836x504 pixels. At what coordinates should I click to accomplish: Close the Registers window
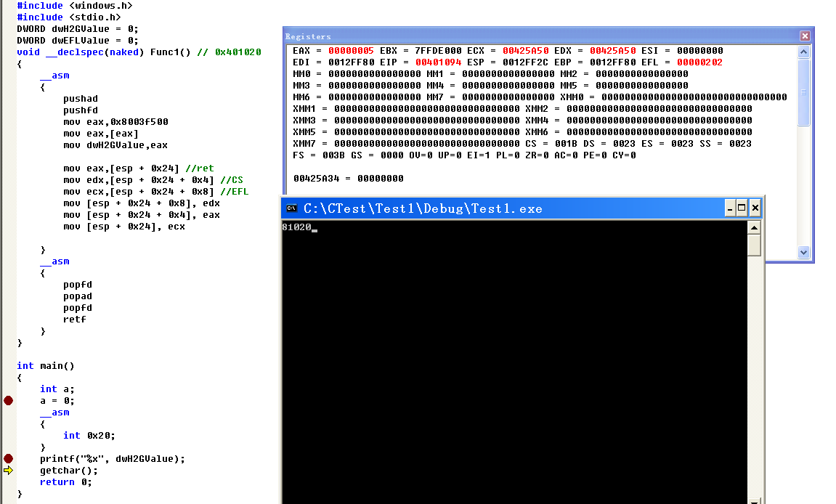(x=804, y=36)
